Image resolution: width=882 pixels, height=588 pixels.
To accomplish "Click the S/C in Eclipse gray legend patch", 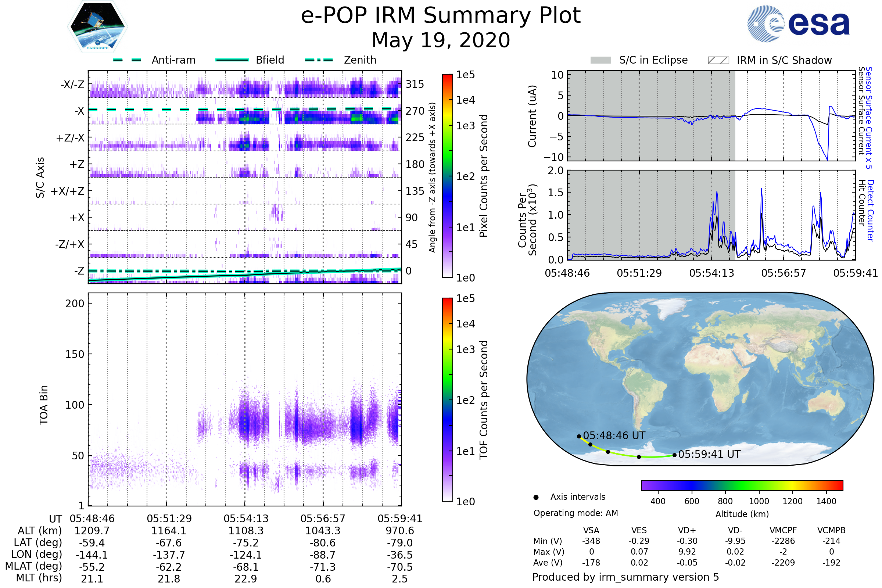I will click(601, 60).
